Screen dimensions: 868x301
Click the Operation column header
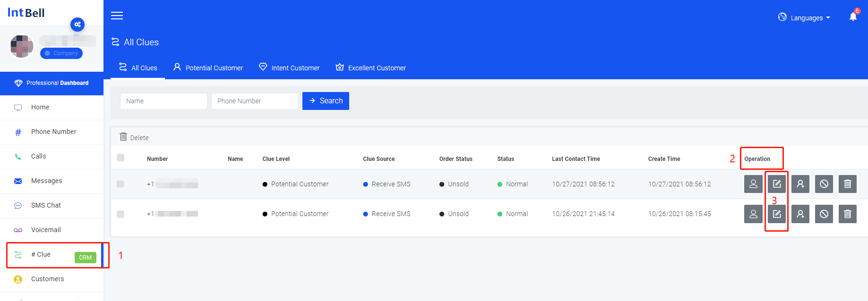[757, 159]
